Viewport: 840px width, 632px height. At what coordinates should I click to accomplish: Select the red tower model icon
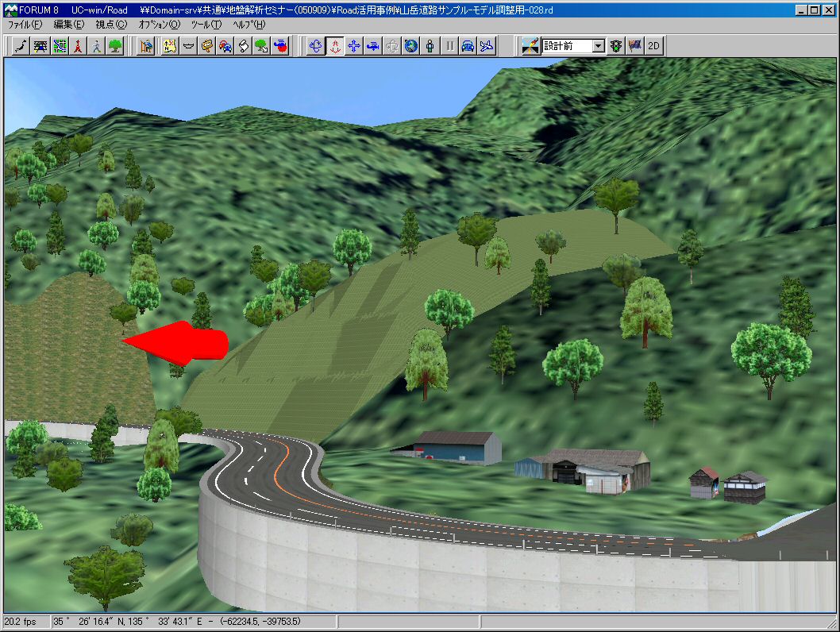click(x=79, y=46)
